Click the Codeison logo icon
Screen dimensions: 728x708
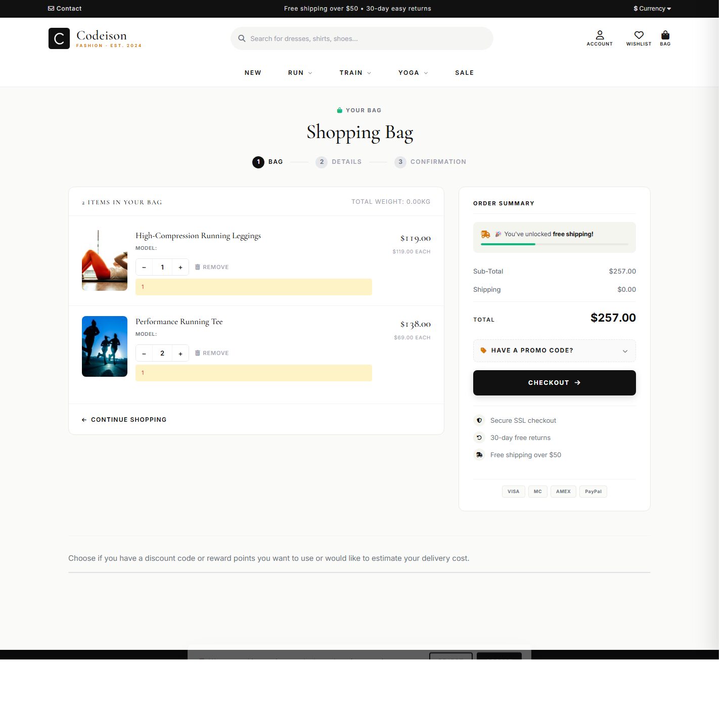pyautogui.click(x=59, y=38)
